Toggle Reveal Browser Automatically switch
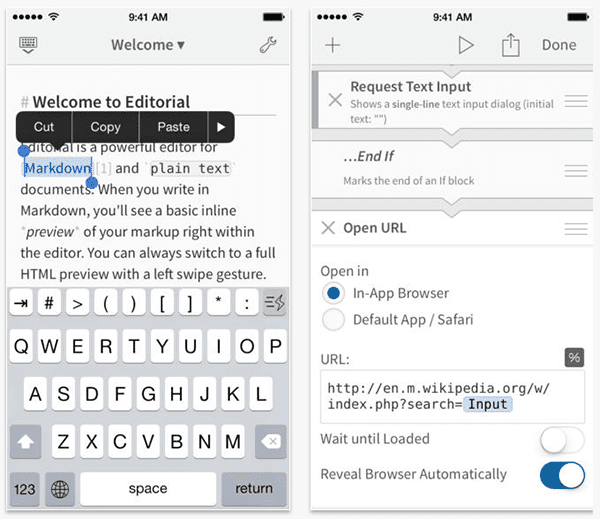The height and width of the screenshot is (519, 600). point(562,475)
